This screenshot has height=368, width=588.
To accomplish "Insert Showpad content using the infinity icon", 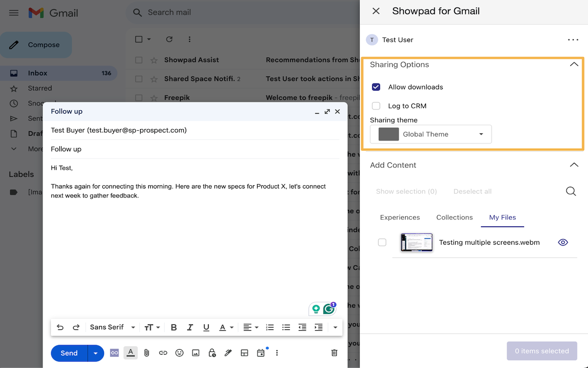I will pyautogui.click(x=114, y=353).
